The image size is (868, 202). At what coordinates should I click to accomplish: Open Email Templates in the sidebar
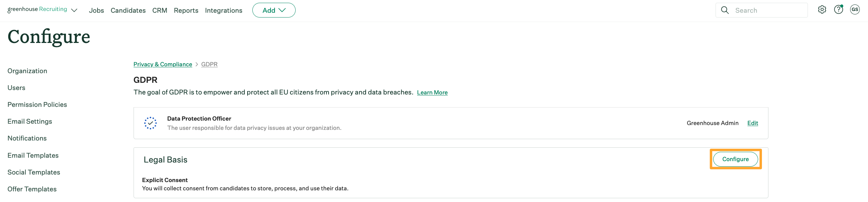(33, 155)
